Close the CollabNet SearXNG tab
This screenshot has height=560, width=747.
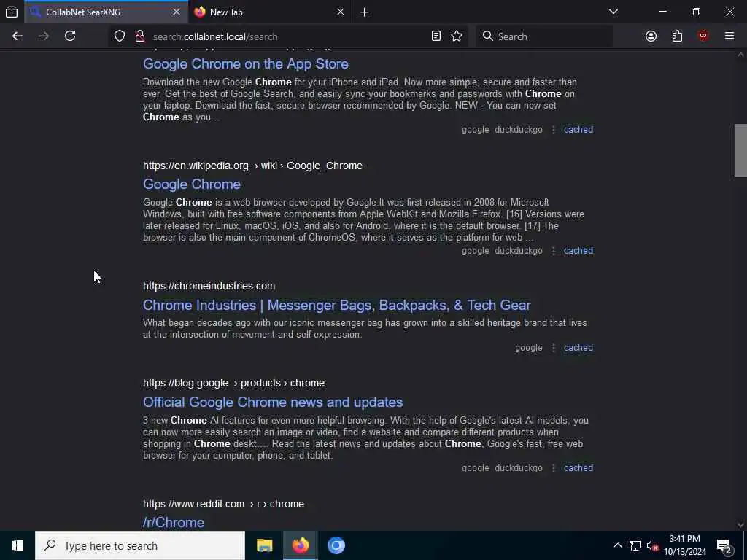tap(177, 12)
